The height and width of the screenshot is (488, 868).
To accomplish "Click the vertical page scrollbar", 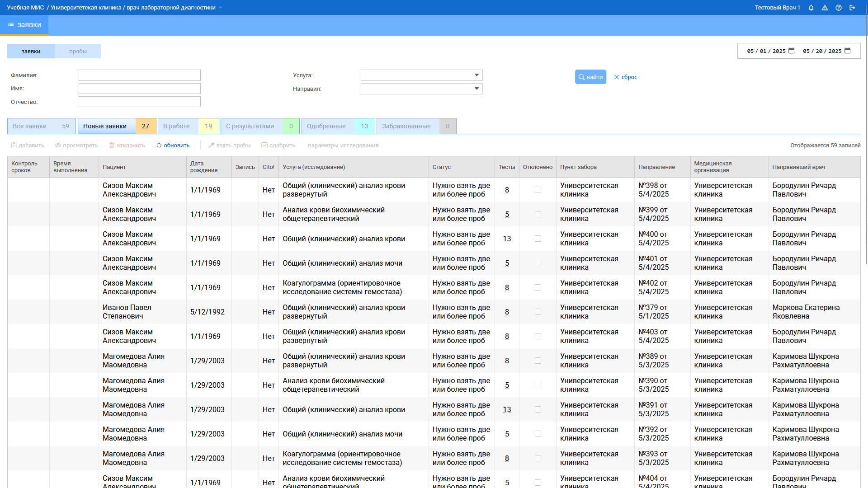I will click(866, 136).
